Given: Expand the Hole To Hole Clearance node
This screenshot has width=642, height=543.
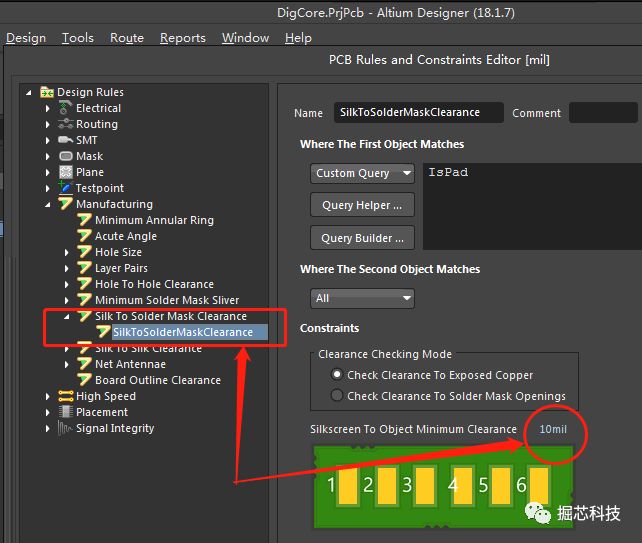Looking at the screenshot, I should (x=66, y=285).
